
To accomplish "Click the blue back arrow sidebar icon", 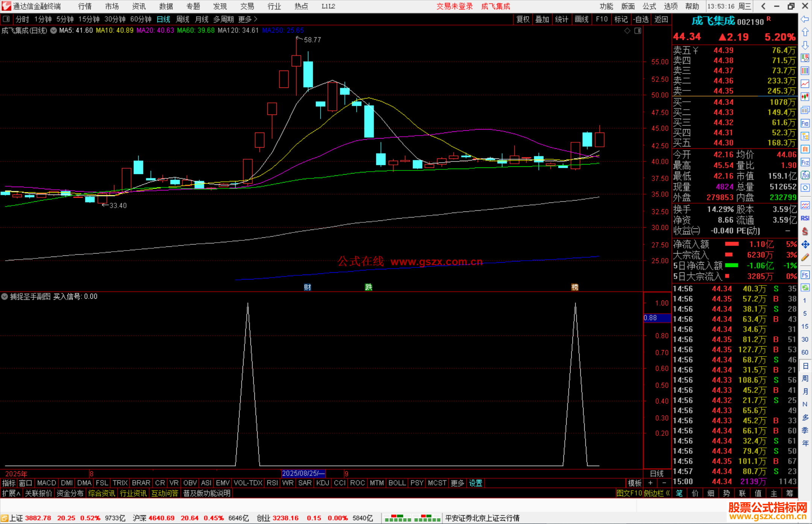I will click(x=805, y=19).
